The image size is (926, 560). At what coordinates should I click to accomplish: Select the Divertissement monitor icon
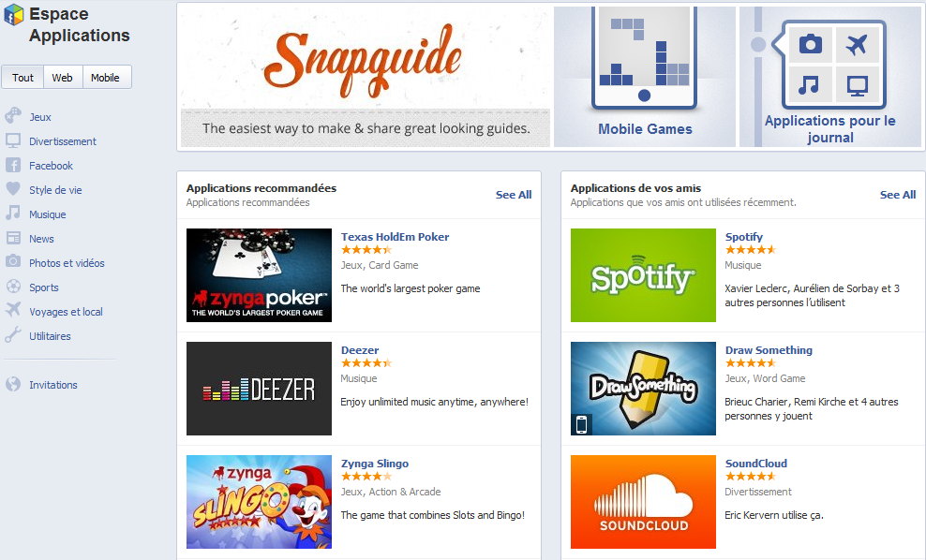(13, 140)
